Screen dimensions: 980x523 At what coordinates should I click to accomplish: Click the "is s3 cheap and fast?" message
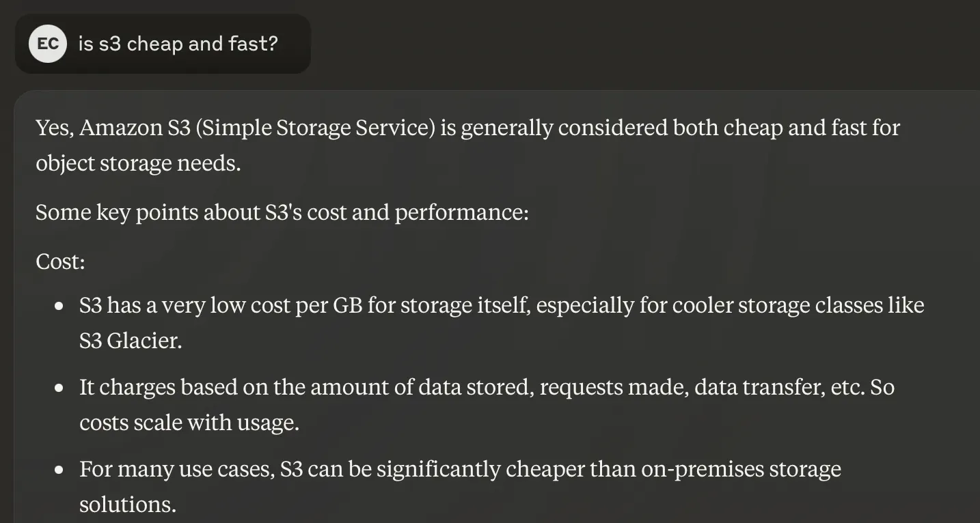point(178,44)
